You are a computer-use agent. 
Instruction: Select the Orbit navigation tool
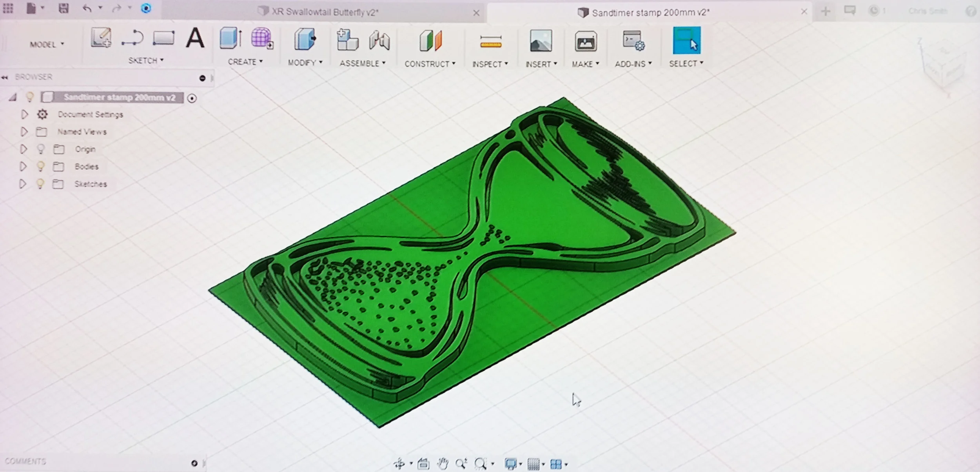(399, 464)
